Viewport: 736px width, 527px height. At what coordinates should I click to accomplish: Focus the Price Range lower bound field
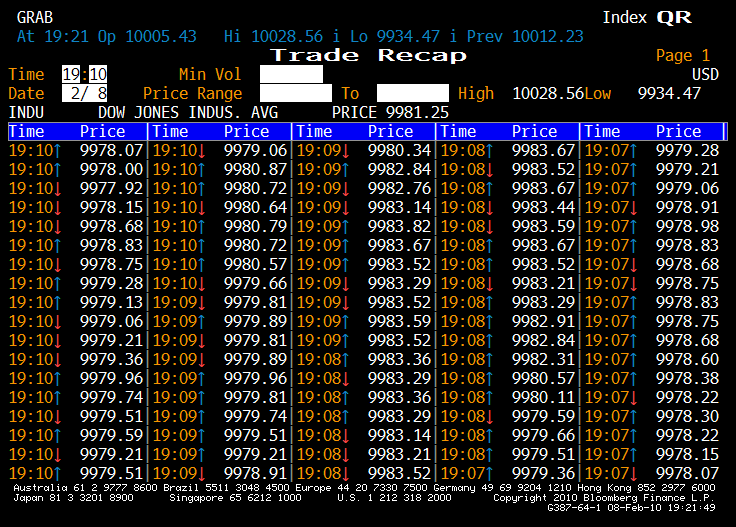tap(296, 93)
